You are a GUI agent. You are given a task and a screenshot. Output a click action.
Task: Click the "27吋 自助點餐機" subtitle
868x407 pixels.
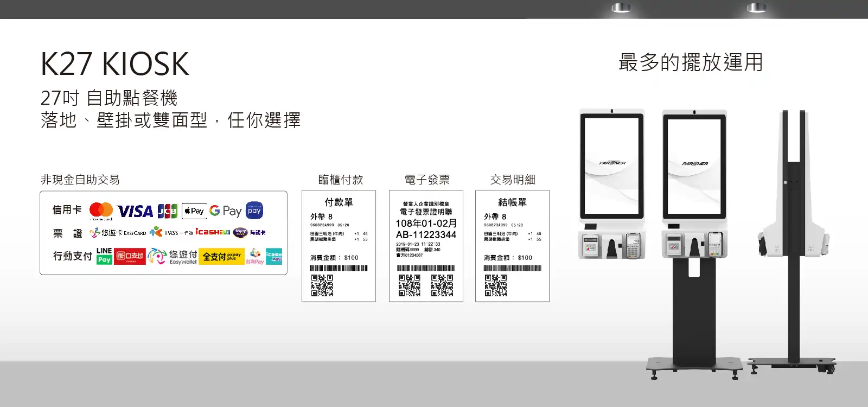click(109, 98)
